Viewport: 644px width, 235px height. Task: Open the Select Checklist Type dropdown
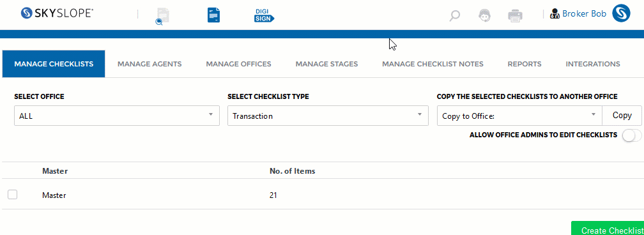[328, 116]
